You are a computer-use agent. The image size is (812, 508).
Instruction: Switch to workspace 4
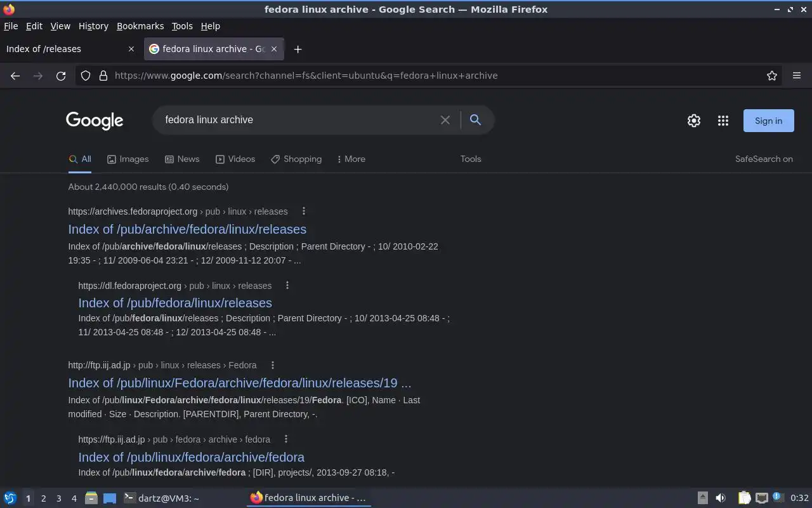point(74,498)
